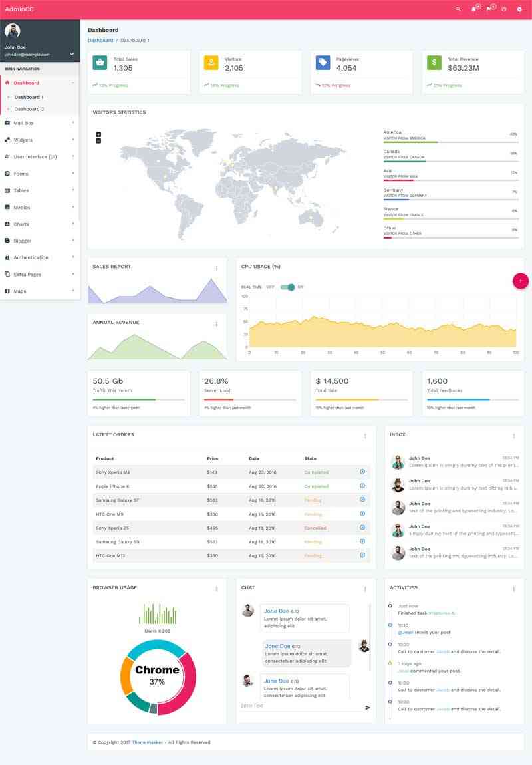Click view icon for Sony Xperia M4 order
Viewport: 532px width, 765px height.
click(x=362, y=472)
